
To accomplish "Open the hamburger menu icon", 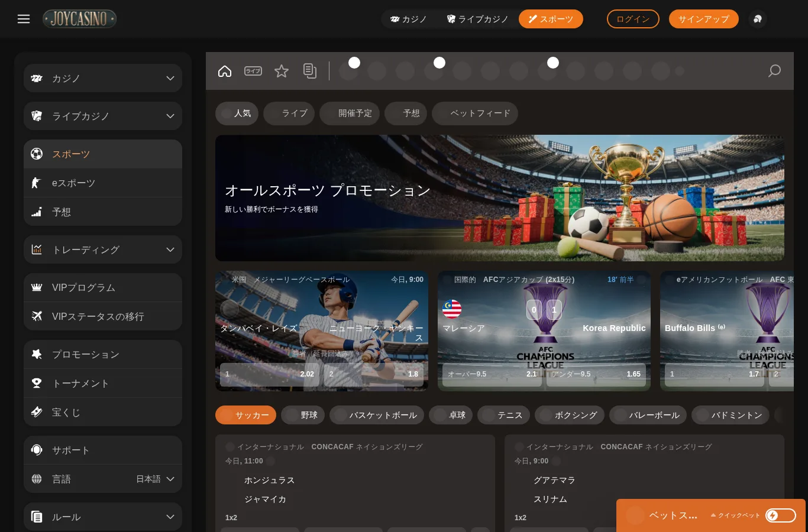I will [x=24, y=19].
